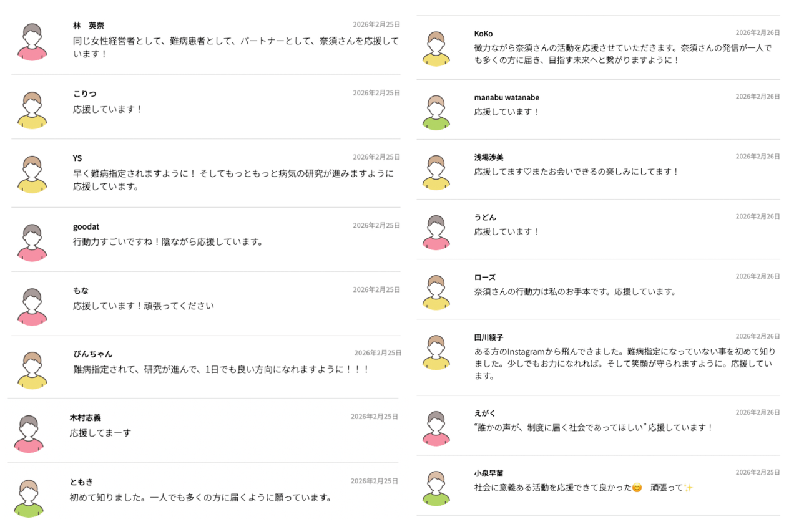Click the date on 林 英奈's comment
Viewport: 799px width, 532px height.
376,25
